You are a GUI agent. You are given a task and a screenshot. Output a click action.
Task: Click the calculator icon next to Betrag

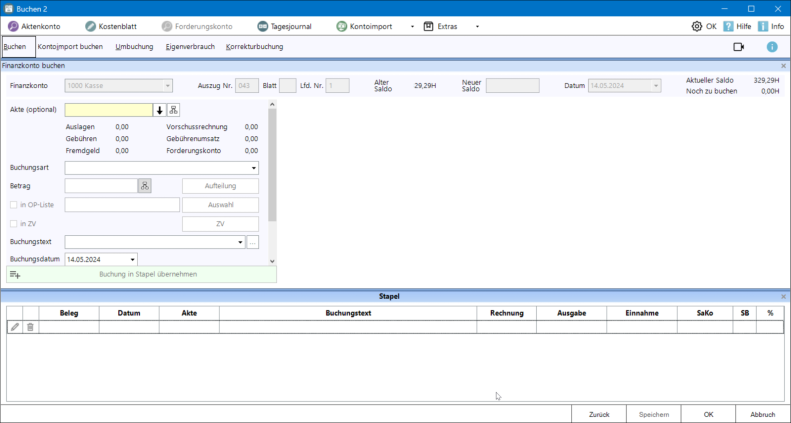(144, 186)
